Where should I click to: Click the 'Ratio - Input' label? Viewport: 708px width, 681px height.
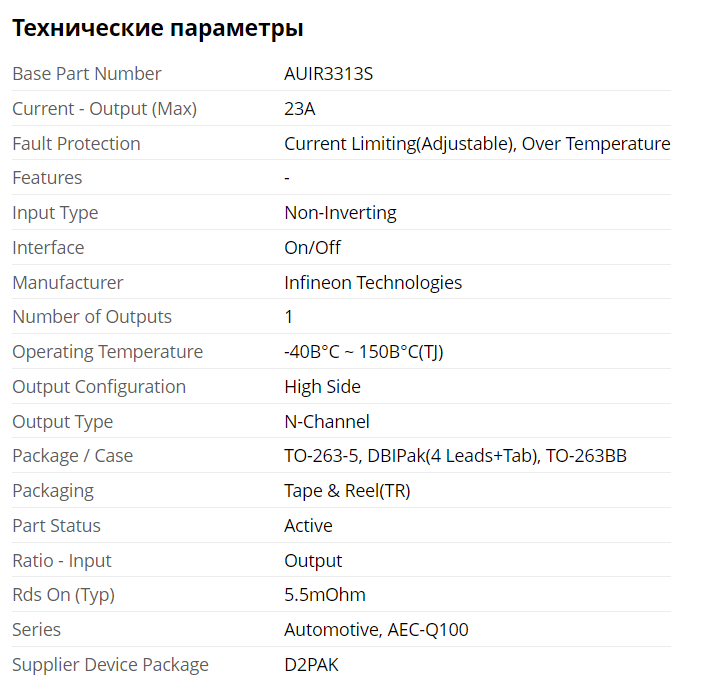tap(62, 561)
